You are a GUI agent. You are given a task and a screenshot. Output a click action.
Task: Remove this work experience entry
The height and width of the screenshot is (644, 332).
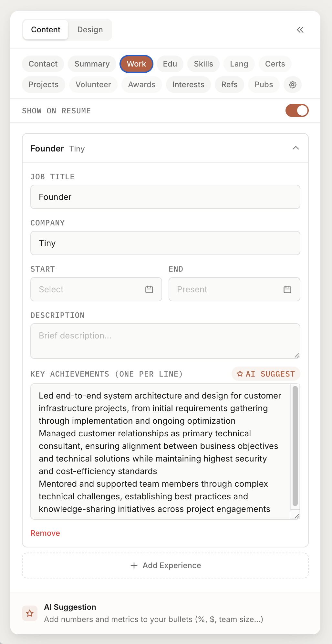[45, 533]
